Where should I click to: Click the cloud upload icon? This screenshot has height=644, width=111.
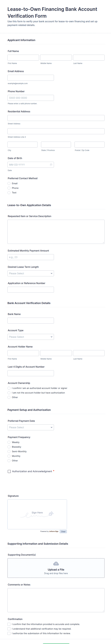tap(56, 563)
